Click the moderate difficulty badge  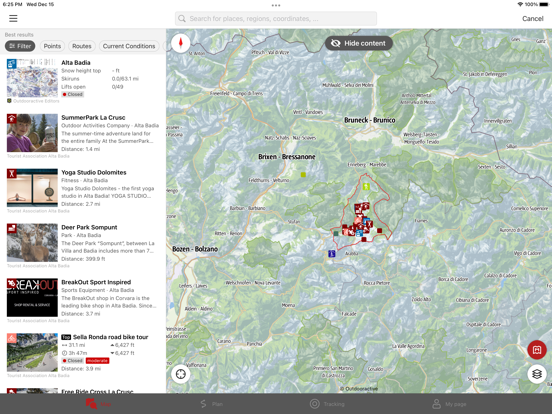(98, 361)
